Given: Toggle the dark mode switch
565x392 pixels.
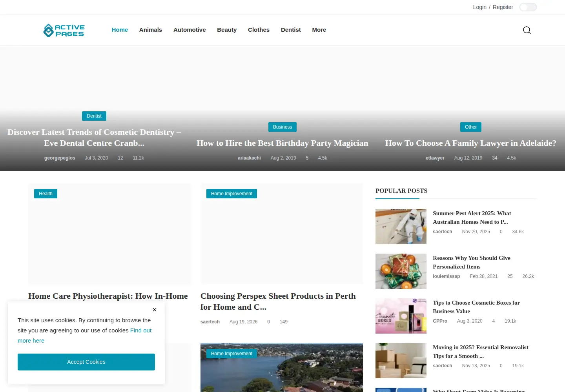Looking at the screenshot, I should (x=528, y=7).
